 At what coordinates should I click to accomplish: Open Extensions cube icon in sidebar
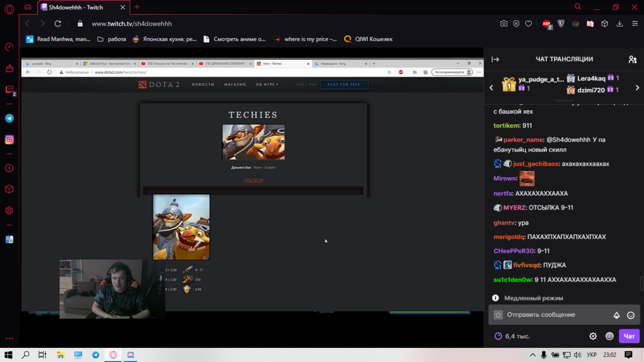[x=9, y=189]
